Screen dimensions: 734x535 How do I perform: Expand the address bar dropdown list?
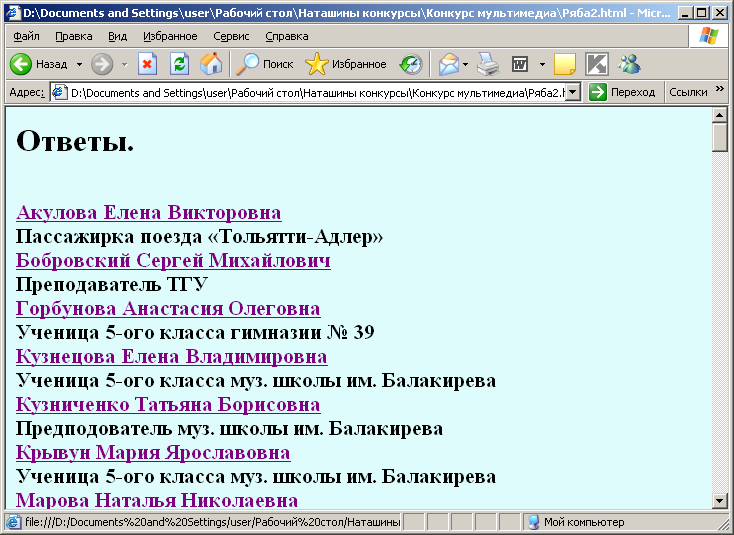point(573,92)
